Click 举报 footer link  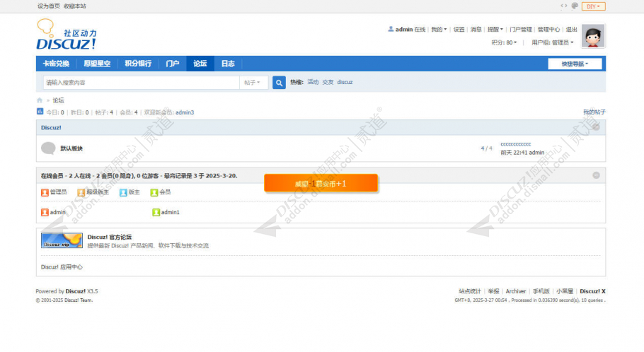pyautogui.click(x=494, y=291)
